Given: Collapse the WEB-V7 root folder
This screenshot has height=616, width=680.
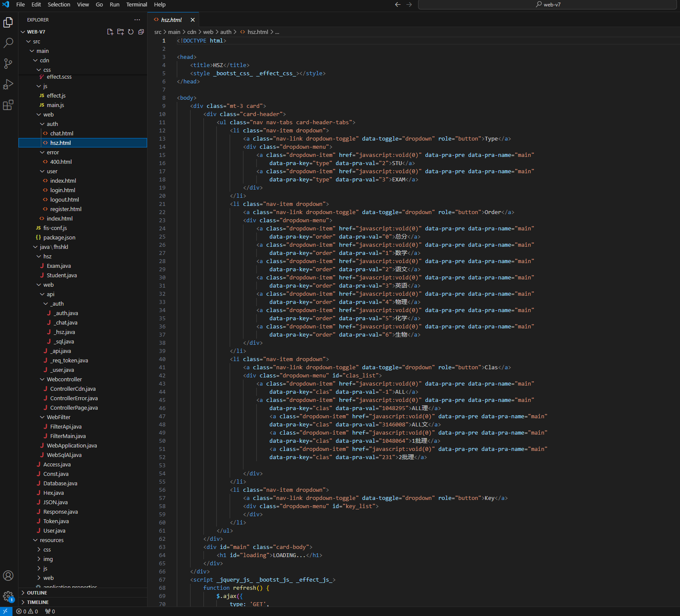Looking at the screenshot, I should (83, 32).
